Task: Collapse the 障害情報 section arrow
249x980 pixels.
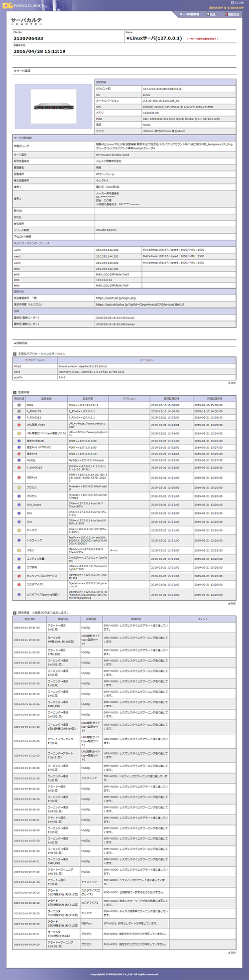Action: coord(15,612)
